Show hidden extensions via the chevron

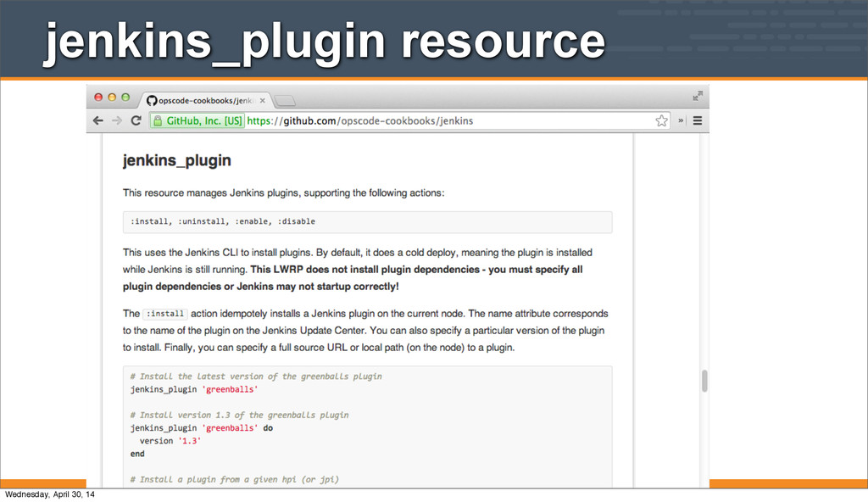[x=681, y=120]
